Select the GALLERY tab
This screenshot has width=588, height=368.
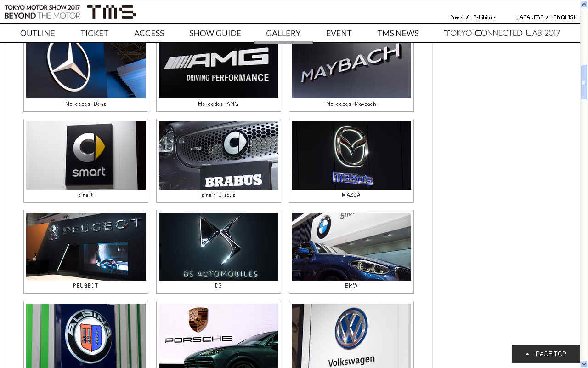[283, 33]
